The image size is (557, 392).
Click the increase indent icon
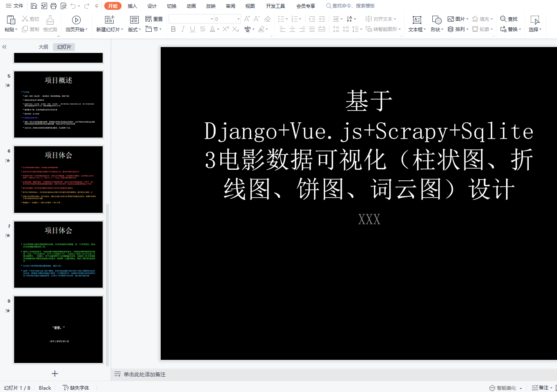pos(322,19)
